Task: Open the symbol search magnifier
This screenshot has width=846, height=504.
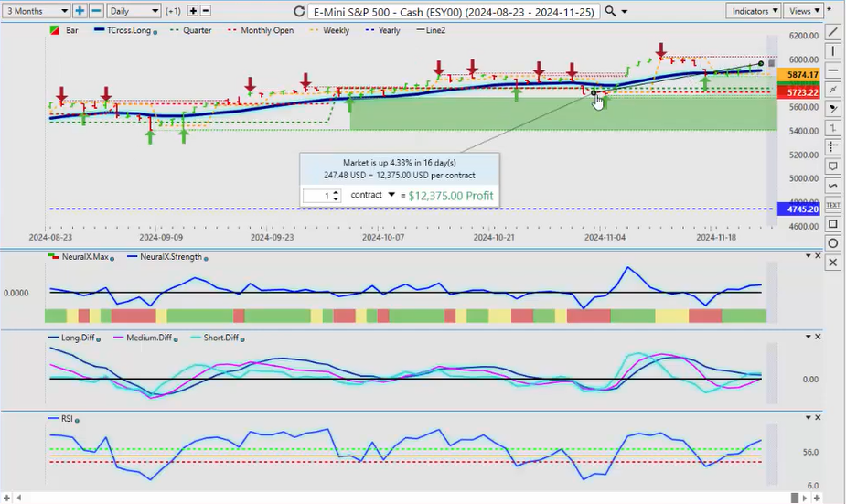Action: (x=610, y=11)
